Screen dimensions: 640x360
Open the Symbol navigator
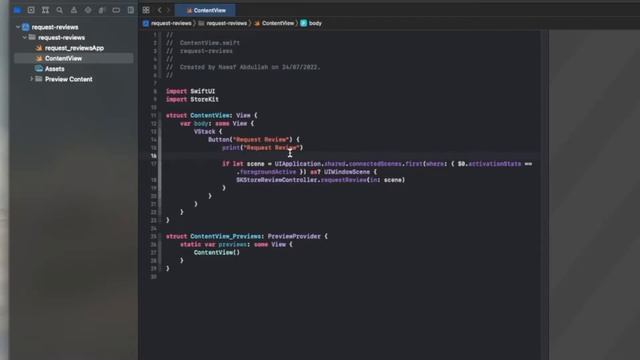click(45, 10)
